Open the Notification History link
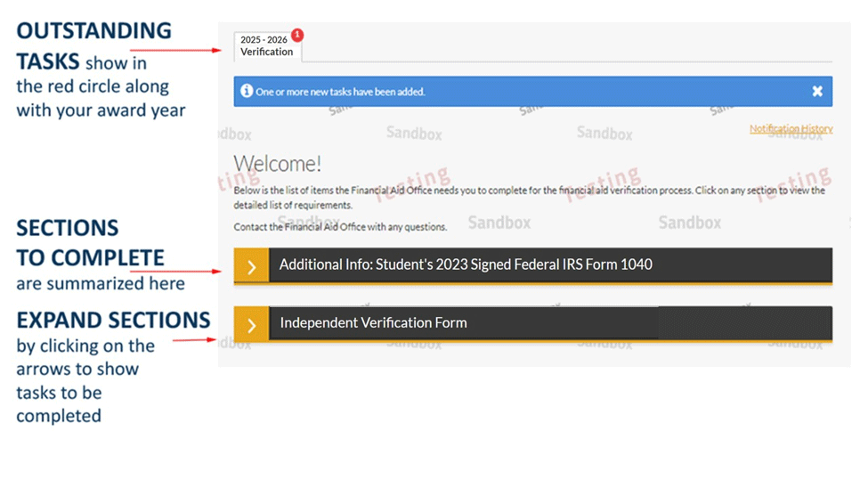Image resolution: width=868 pixels, height=488 pixels. [x=791, y=128]
